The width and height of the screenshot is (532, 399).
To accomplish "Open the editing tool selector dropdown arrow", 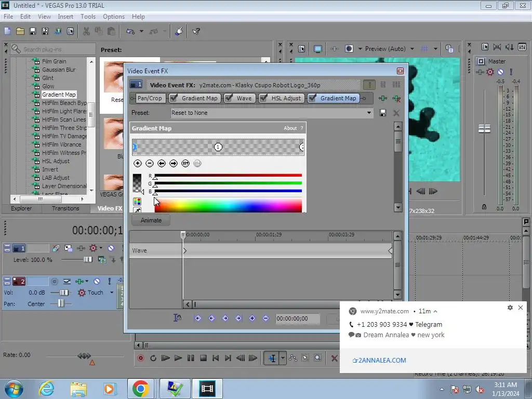I will coord(283,358).
